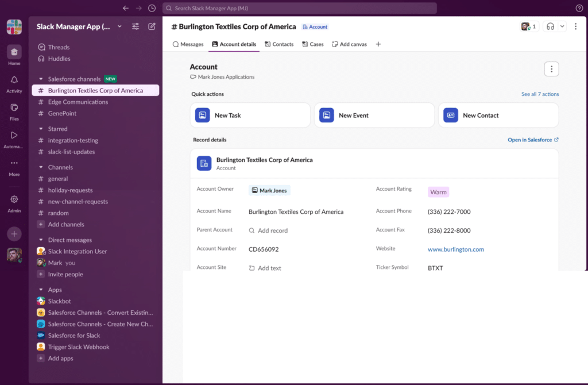588x385 pixels.
Task: Select the Account details tab
Action: pos(234,44)
